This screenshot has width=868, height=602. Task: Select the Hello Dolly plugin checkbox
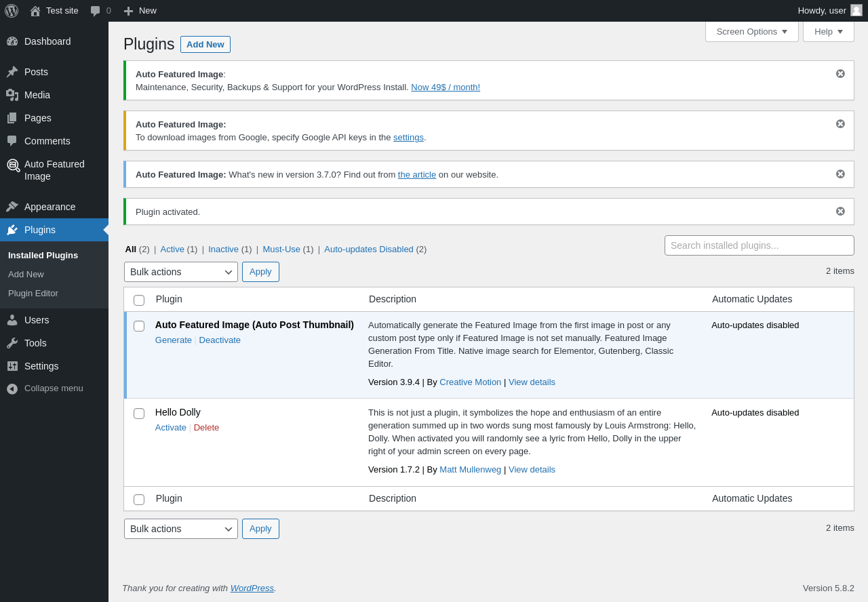coord(139,414)
